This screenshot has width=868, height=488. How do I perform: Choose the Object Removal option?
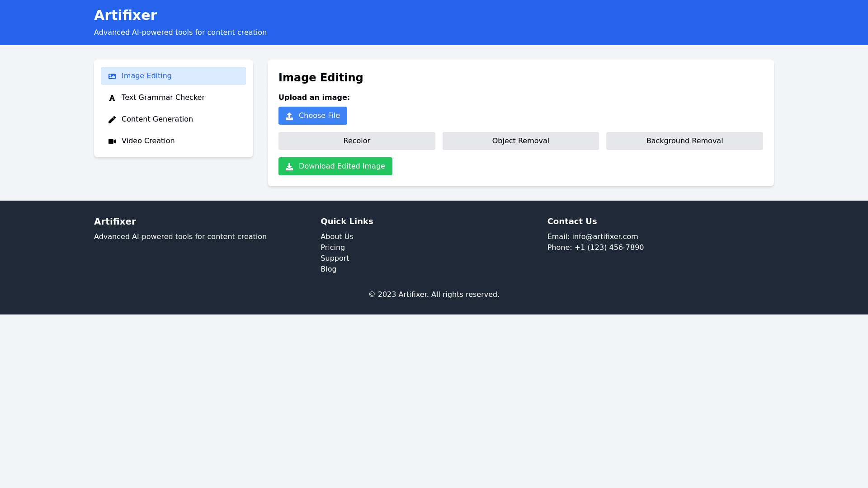tap(520, 141)
